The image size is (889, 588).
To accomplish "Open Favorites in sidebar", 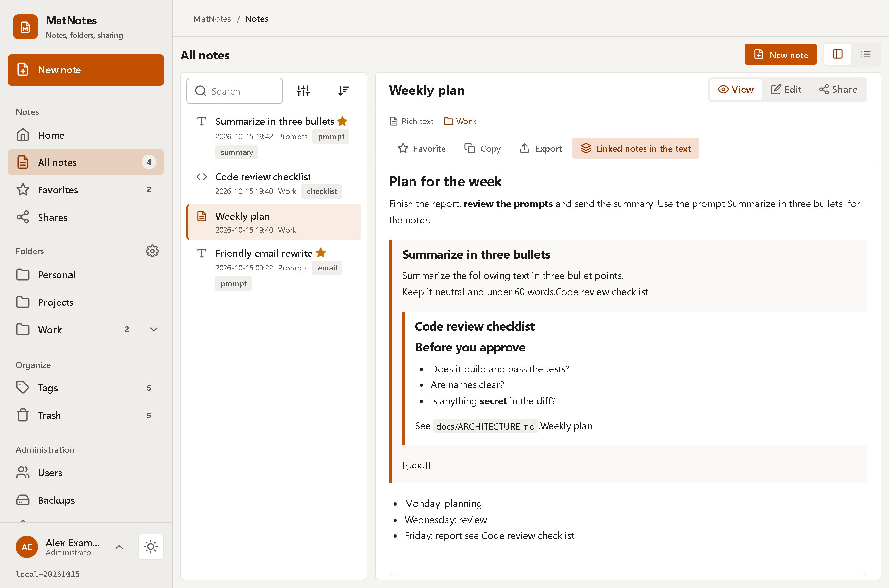I will 86,190.
